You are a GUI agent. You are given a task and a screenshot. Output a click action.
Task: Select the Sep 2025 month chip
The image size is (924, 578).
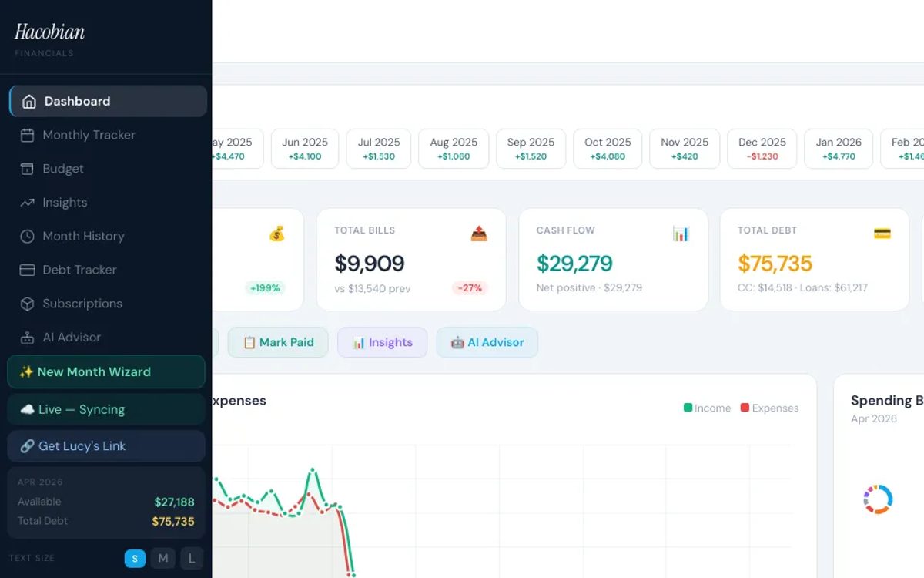(x=531, y=149)
